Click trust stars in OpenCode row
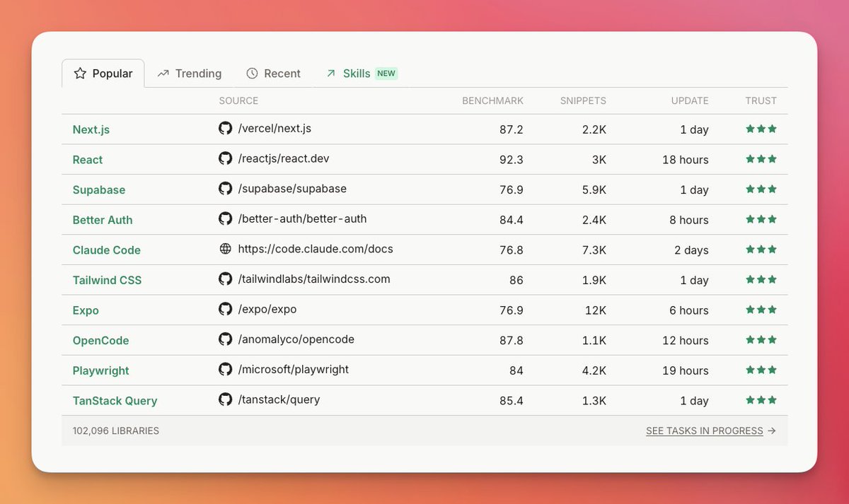The width and height of the screenshot is (849, 504). (x=761, y=339)
